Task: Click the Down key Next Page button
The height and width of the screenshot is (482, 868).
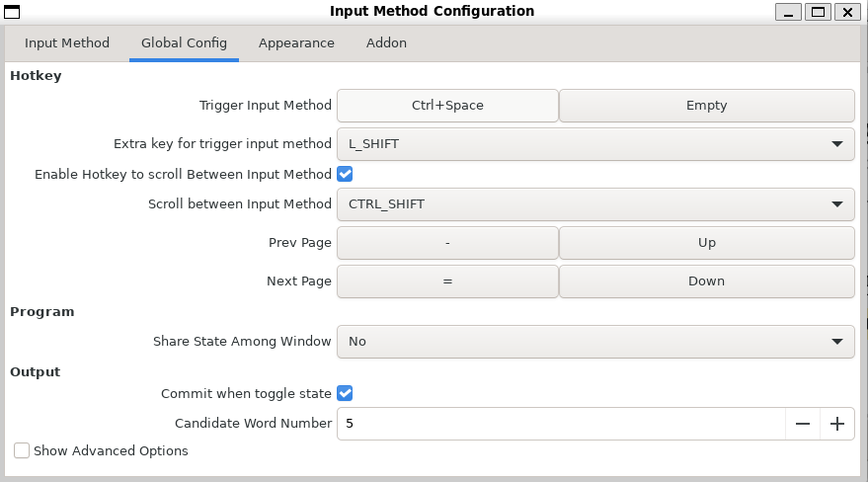Action: (706, 281)
